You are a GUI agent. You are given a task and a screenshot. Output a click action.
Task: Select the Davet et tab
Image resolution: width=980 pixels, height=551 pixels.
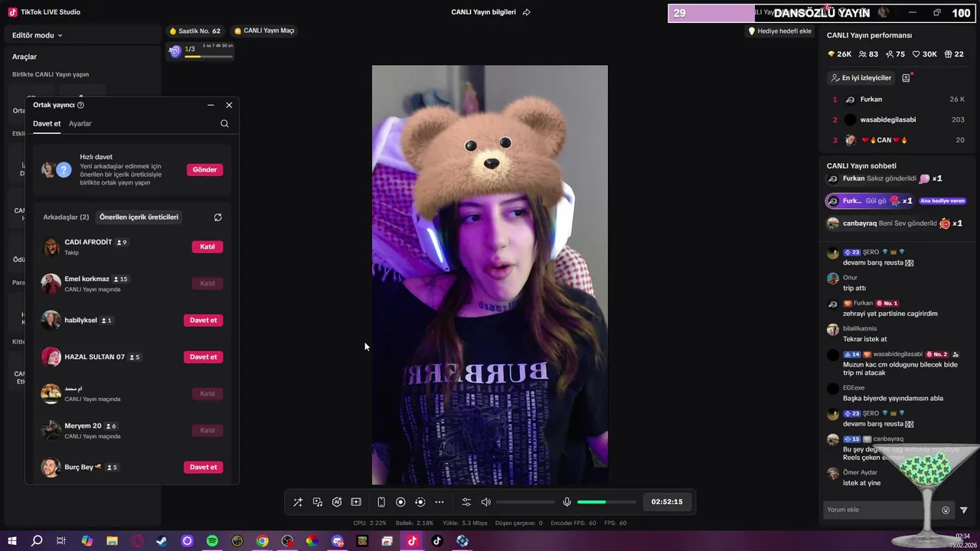point(47,124)
